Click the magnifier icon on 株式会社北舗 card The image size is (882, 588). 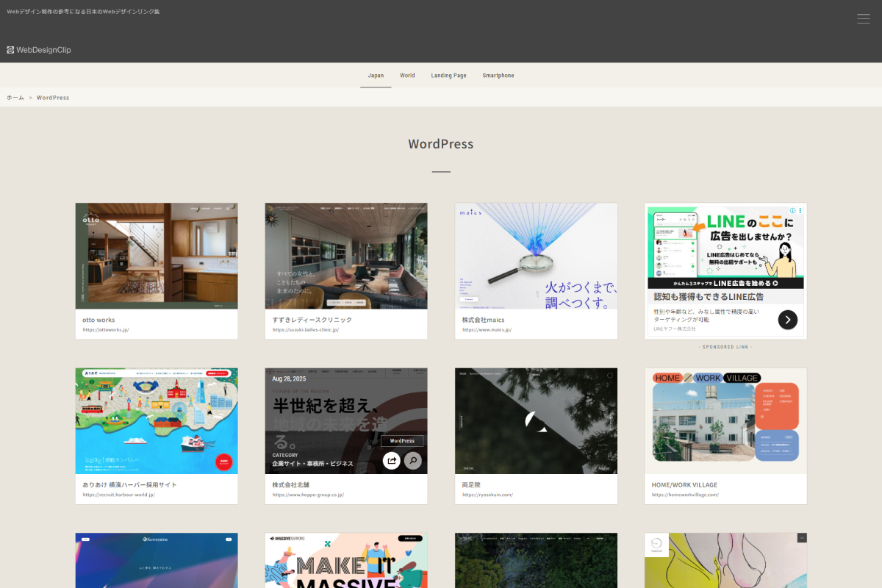(413, 461)
